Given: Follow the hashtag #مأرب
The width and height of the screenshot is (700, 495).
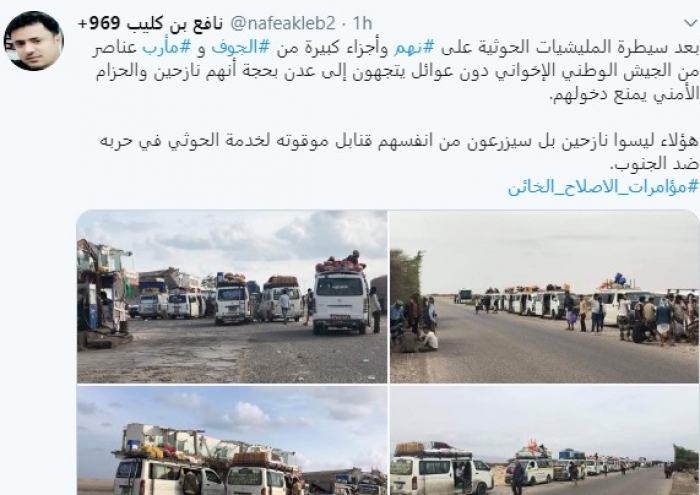Looking at the screenshot, I should coord(167,48).
